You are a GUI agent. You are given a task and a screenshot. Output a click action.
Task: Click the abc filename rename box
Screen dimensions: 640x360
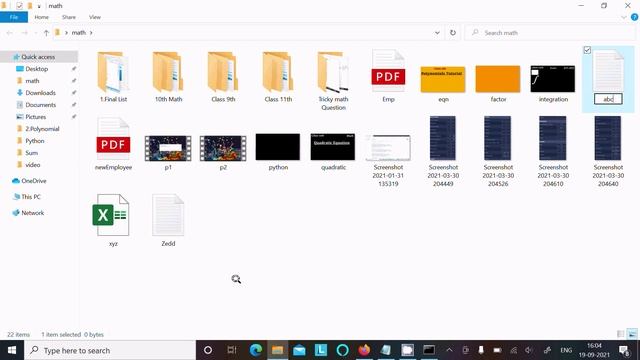tap(608, 99)
